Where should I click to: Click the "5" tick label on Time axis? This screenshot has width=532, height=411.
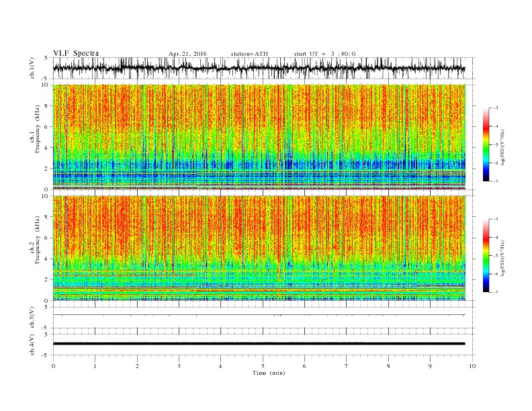tap(263, 366)
